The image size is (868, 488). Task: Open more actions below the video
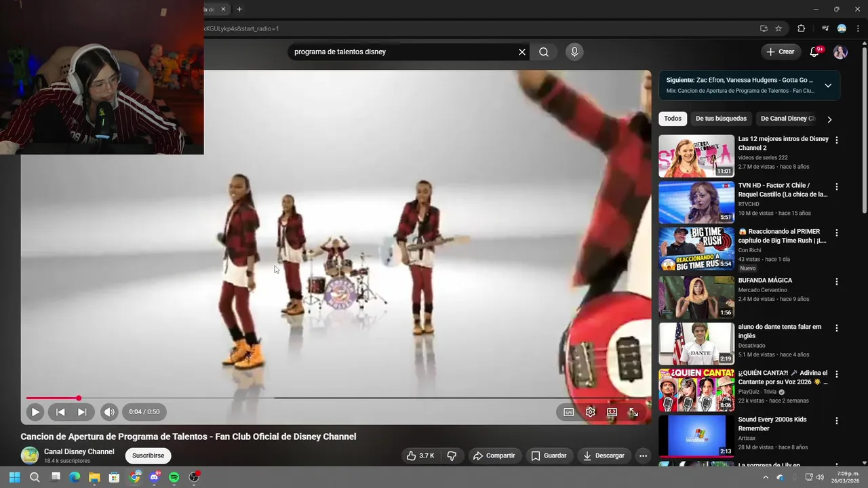coord(643,455)
